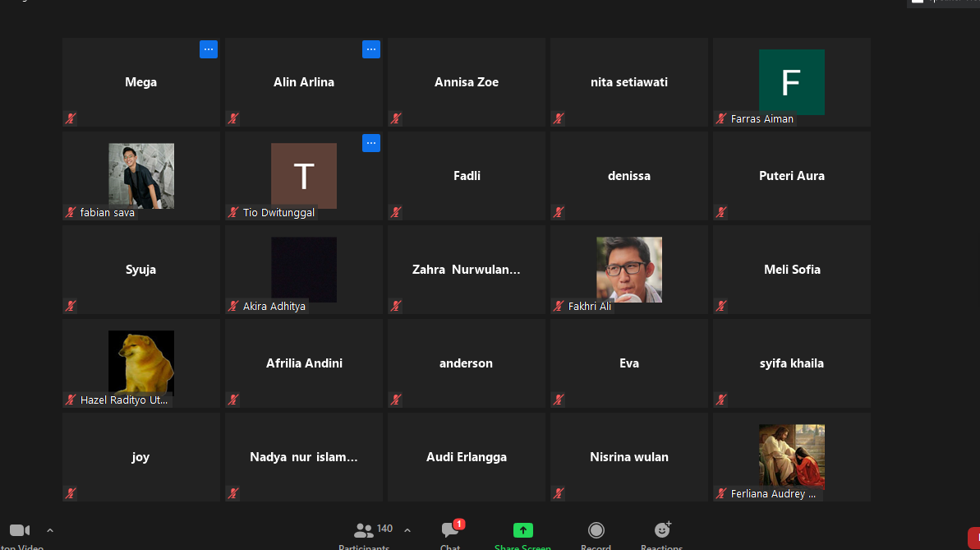Click muted mic icon beside Fakhri Ali
Screen dimensions: 980x550
point(558,306)
